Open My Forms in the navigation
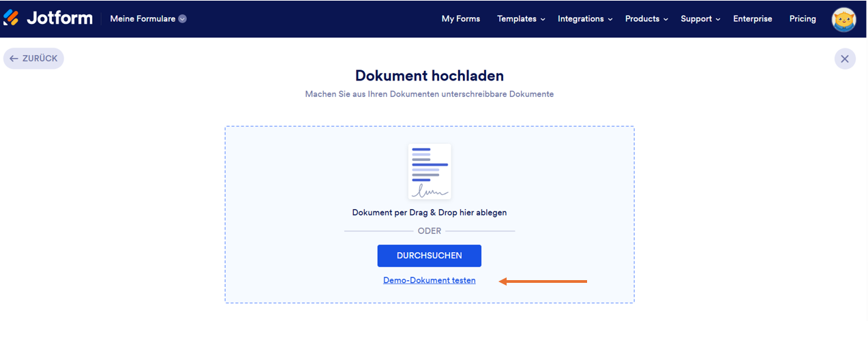The image size is (868, 351). click(461, 19)
